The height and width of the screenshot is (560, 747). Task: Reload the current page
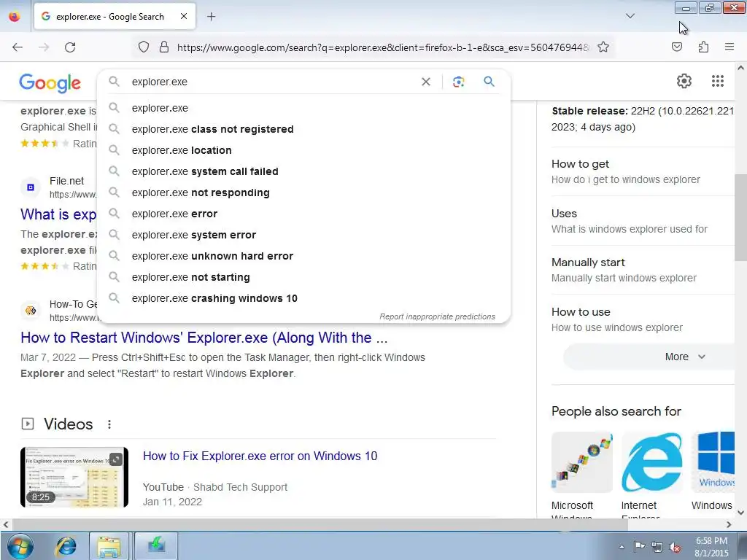[x=70, y=47]
